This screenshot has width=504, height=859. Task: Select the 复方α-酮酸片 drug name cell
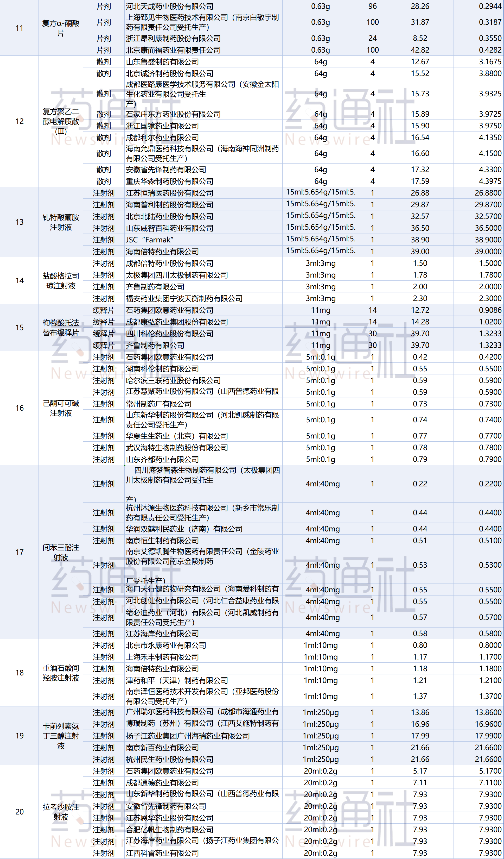pos(61,28)
